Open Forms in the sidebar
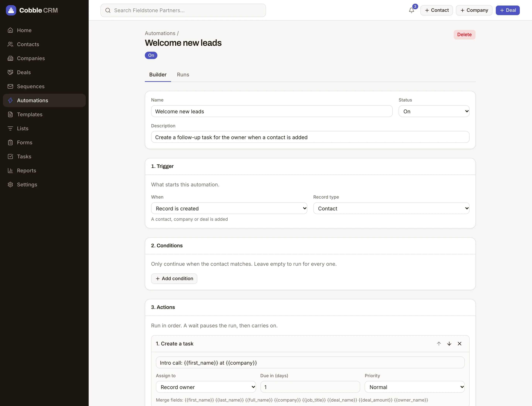Image resolution: width=532 pixels, height=406 pixels. 44,142
